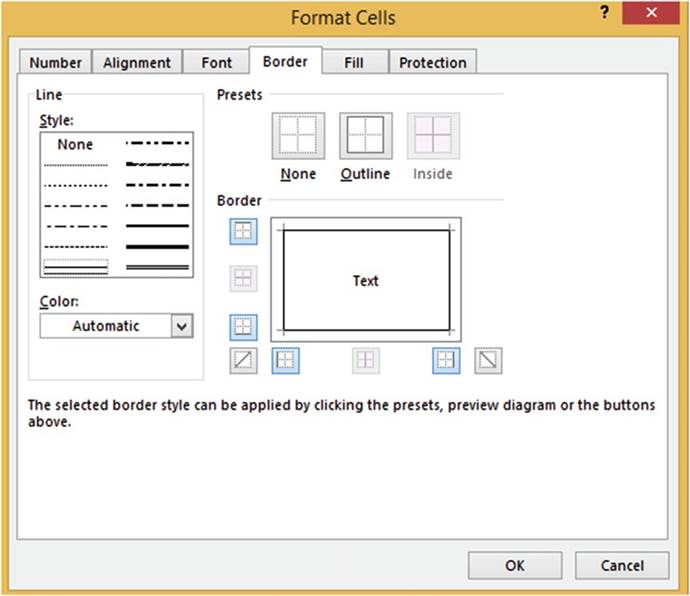Open the line Color dropdown arrow
690x596 pixels.
coord(181,326)
